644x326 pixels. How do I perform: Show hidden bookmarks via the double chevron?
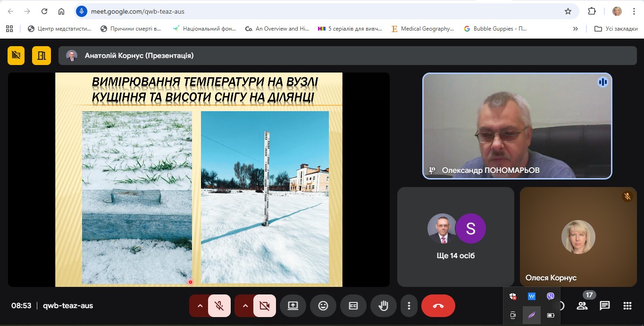(x=575, y=29)
